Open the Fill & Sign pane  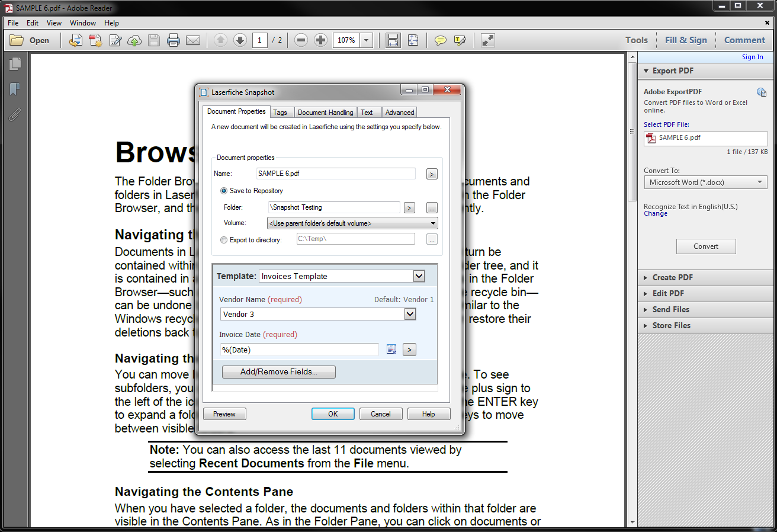(686, 40)
